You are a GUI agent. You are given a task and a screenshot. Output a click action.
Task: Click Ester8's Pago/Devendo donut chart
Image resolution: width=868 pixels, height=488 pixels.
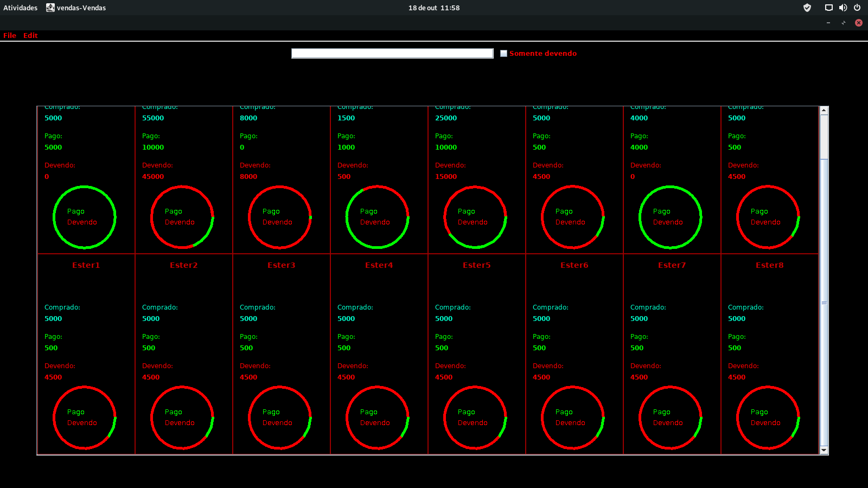[768, 418]
